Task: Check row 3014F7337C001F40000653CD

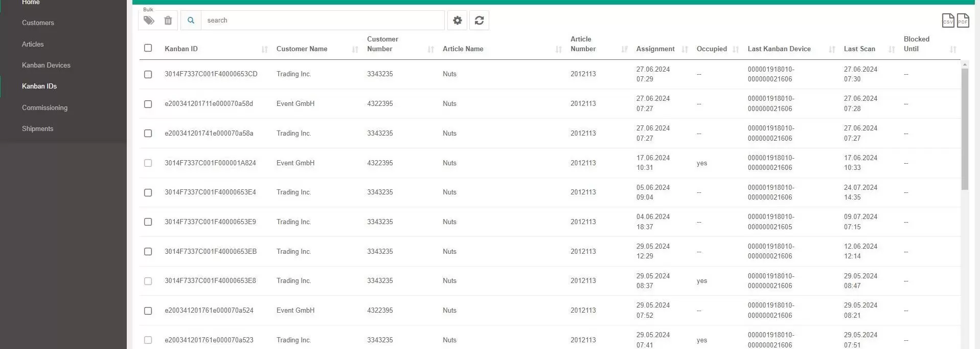Action: coord(148,74)
